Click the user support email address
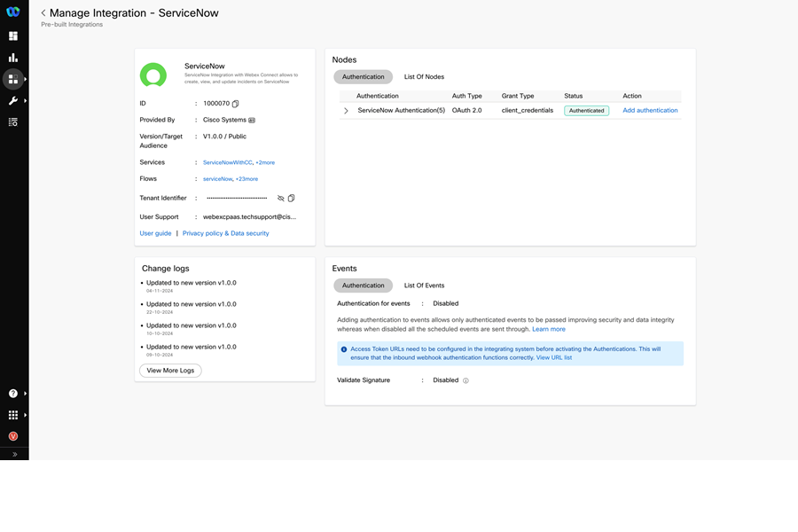The image size is (798, 532). pyautogui.click(x=249, y=217)
